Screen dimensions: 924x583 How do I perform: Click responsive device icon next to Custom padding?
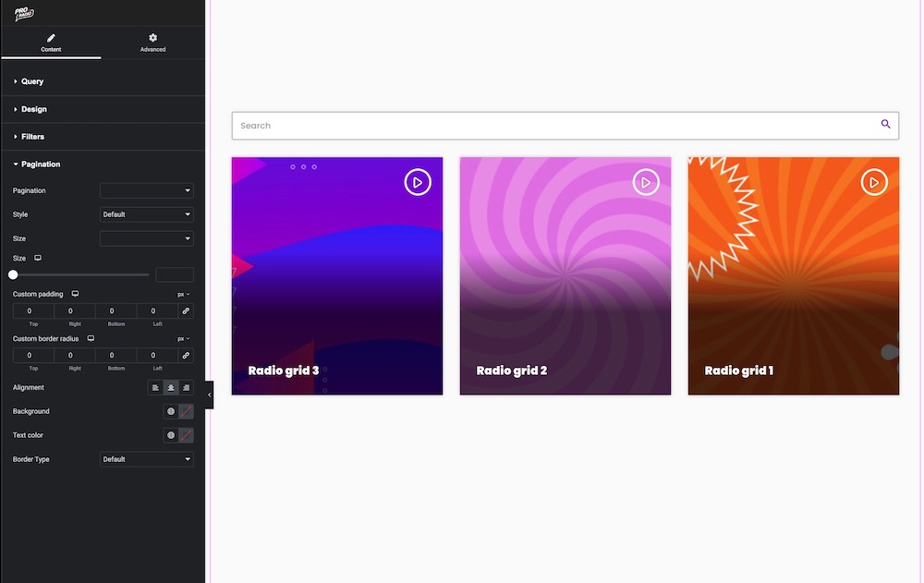click(75, 294)
